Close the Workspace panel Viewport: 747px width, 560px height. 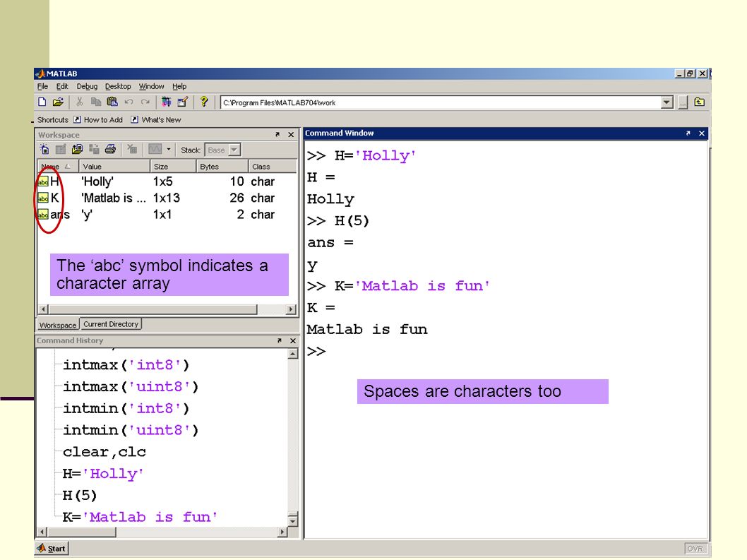(x=291, y=135)
